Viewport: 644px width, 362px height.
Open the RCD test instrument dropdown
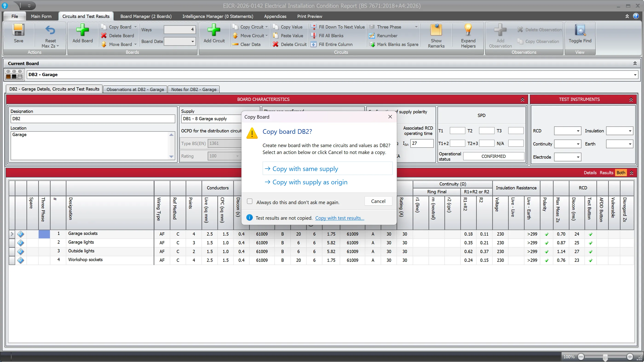coord(578,131)
